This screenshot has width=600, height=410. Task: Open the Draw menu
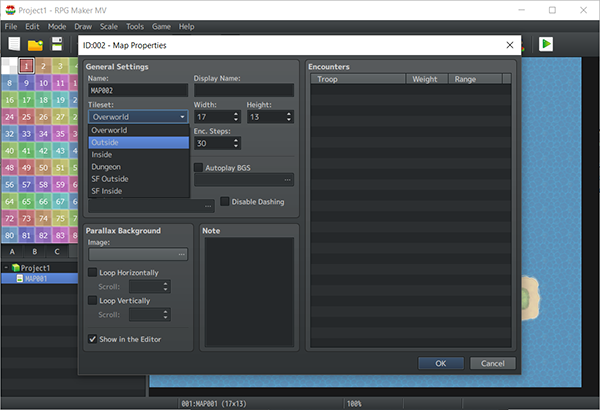coord(83,26)
